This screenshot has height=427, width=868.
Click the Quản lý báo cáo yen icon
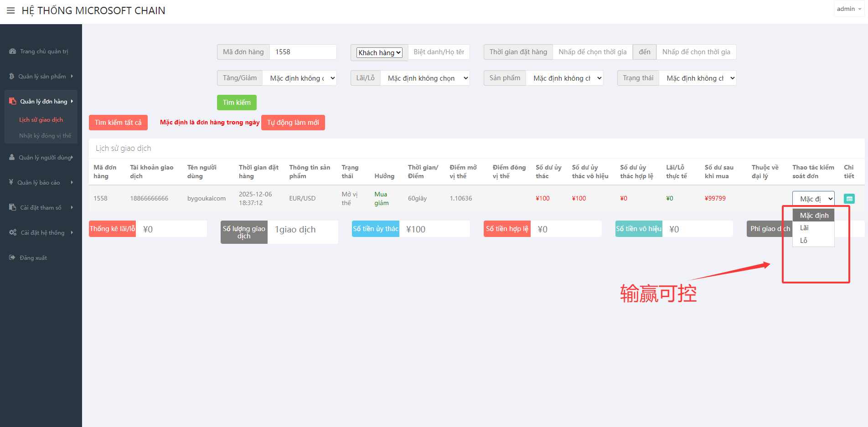click(11, 182)
